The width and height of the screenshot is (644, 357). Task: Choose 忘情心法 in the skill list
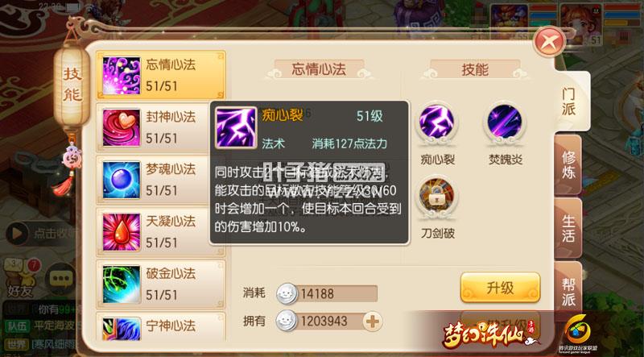161,75
